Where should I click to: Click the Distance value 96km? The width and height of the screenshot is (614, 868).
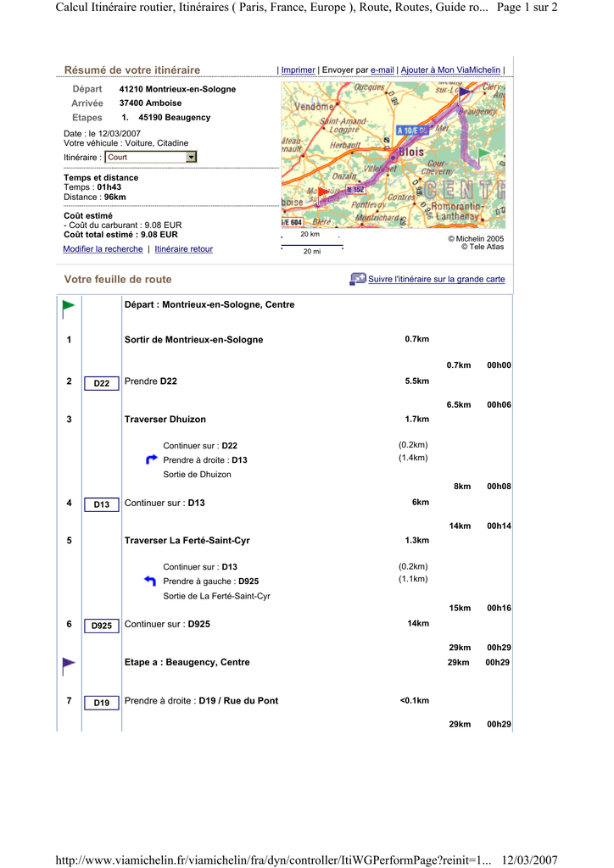[114, 197]
